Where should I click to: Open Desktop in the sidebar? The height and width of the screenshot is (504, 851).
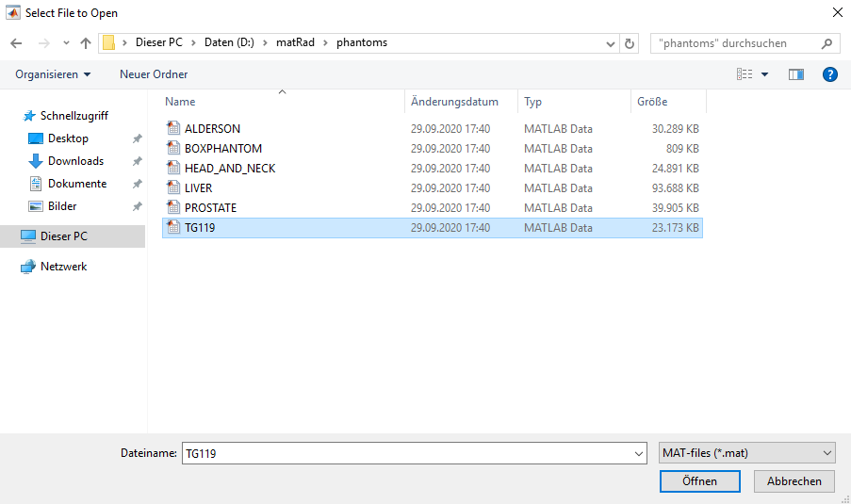pos(68,138)
